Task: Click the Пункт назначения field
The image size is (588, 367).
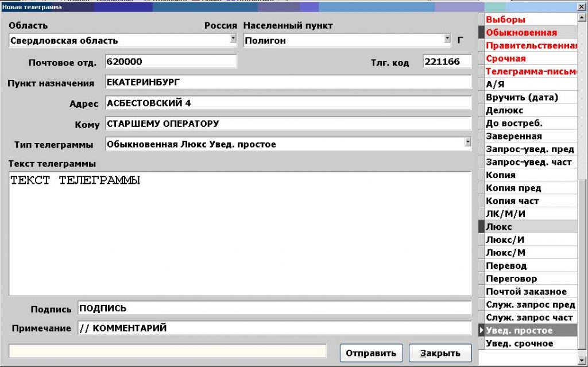Action: pyautogui.click(x=288, y=82)
